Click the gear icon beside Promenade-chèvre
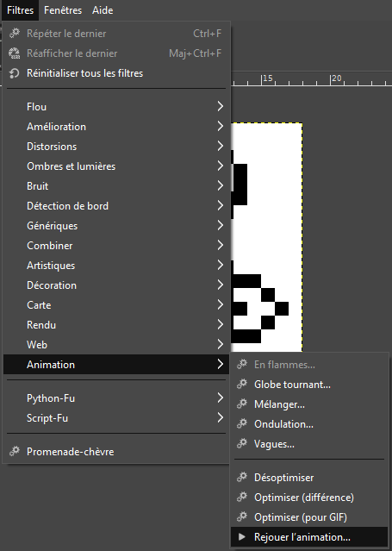Viewport: 392px width, 551px height. 15,451
